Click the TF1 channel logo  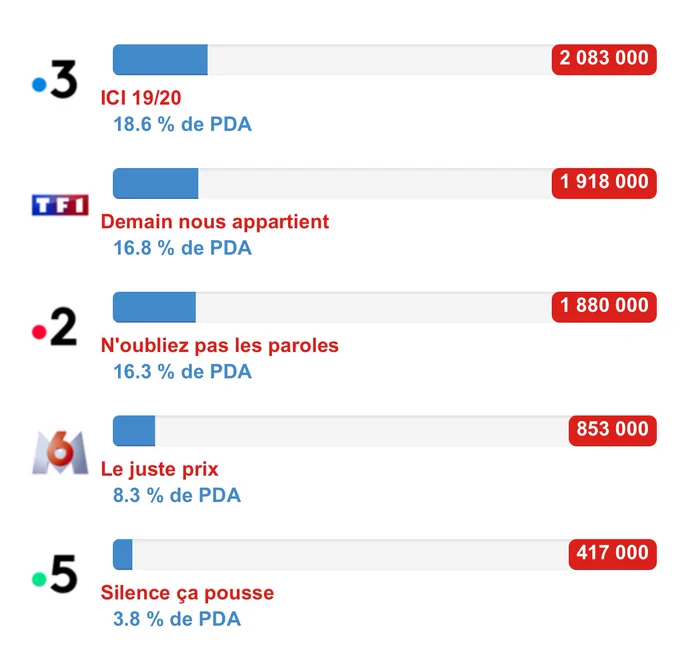pos(60,205)
